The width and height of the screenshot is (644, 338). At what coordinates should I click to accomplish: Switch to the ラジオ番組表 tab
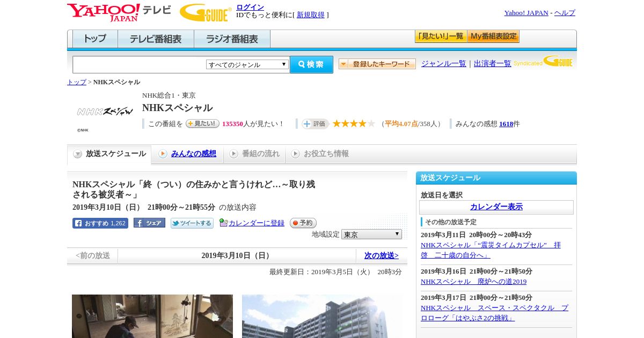(232, 39)
